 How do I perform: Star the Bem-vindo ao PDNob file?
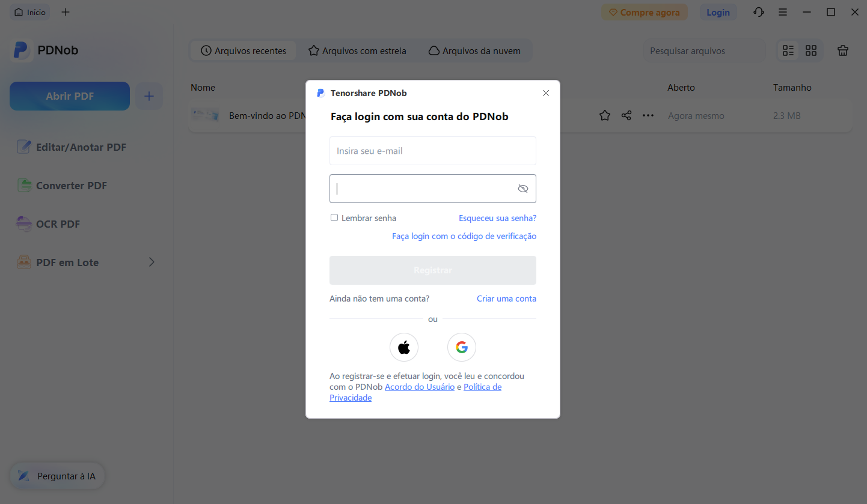click(605, 115)
